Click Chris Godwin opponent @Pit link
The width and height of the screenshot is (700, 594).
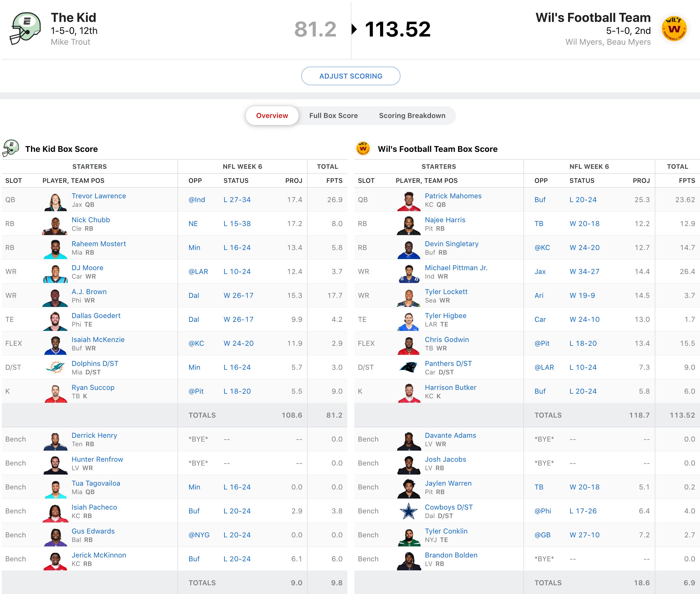tap(541, 343)
